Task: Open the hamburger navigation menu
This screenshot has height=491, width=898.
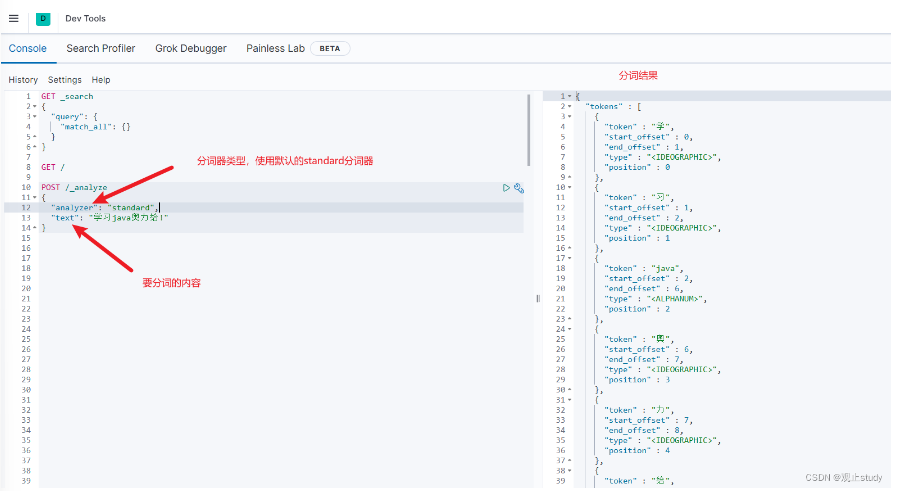Action: click(x=14, y=18)
